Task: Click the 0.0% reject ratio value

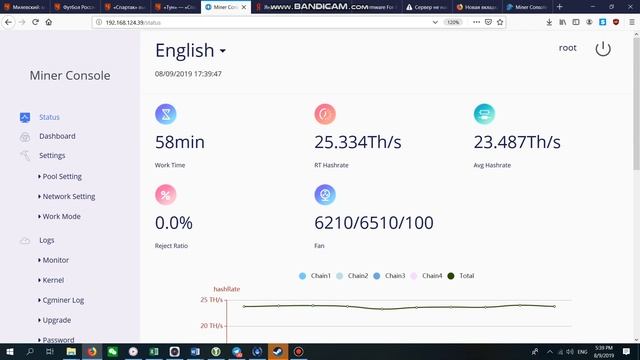Action: coord(173,223)
